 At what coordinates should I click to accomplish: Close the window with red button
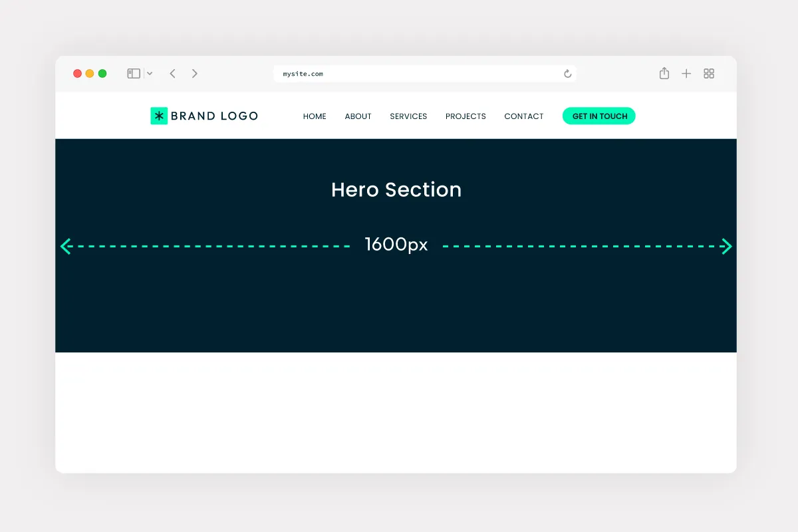(77, 74)
